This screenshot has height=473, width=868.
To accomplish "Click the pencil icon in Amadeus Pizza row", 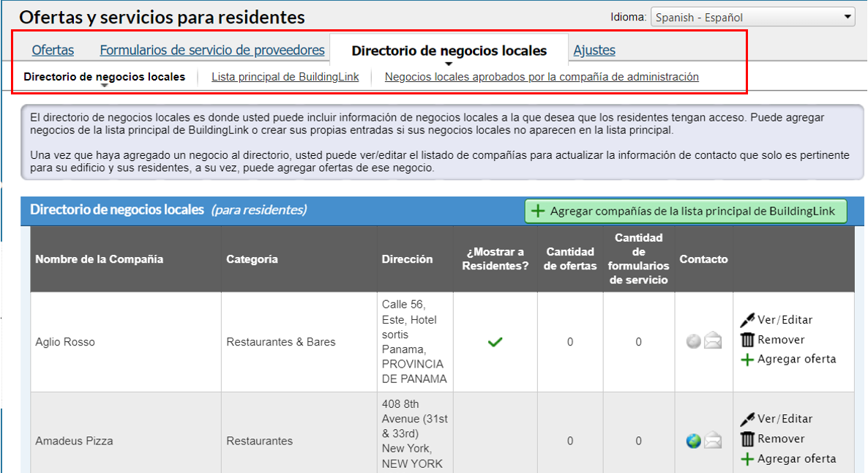I will [x=747, y=420].
